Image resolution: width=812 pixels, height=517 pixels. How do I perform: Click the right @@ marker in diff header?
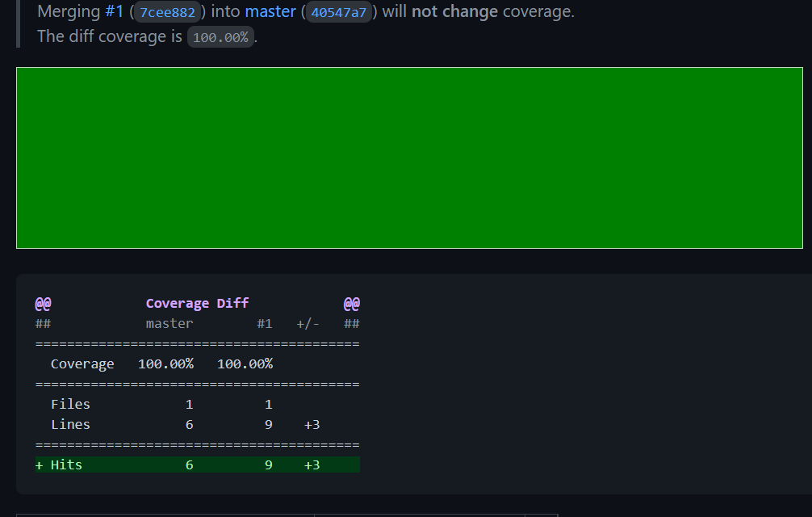[x=351, y=304]
